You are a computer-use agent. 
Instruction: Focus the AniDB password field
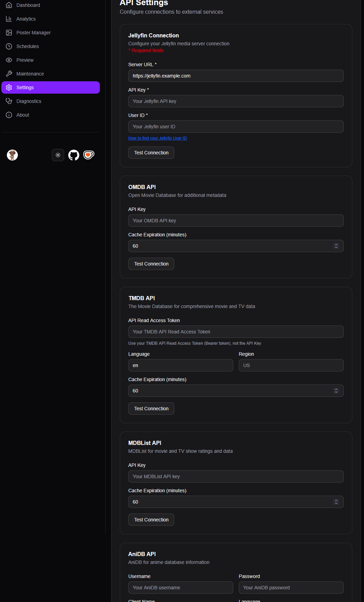point(291,588)
